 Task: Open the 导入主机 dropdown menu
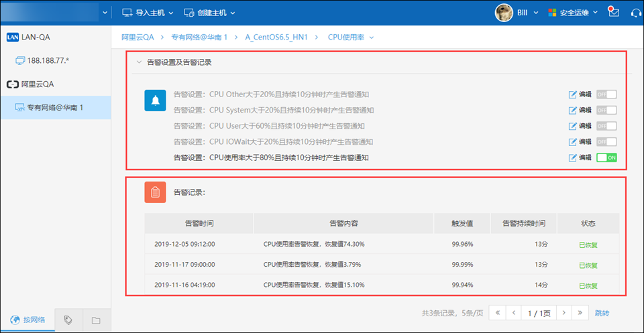click(x=148, y=13)
